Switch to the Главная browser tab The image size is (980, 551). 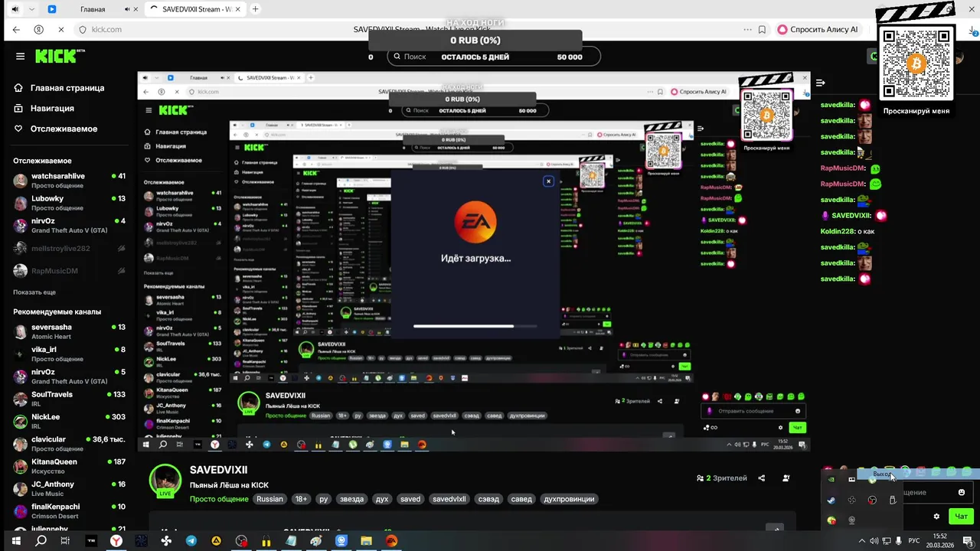pyautogui.click(x=92, y=9)
